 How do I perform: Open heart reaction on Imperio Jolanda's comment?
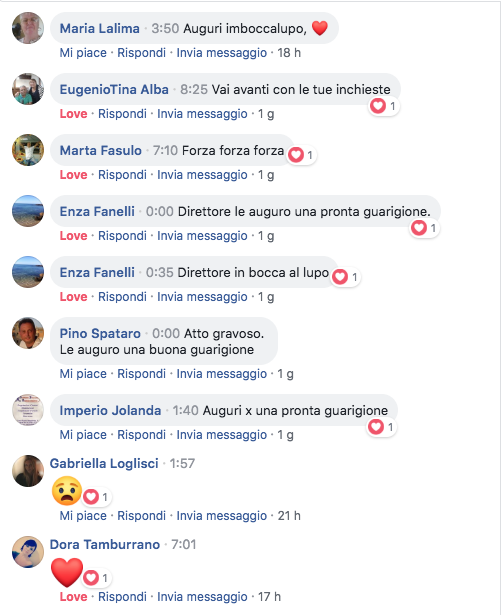pyautogui.click(x=382, y=427)
